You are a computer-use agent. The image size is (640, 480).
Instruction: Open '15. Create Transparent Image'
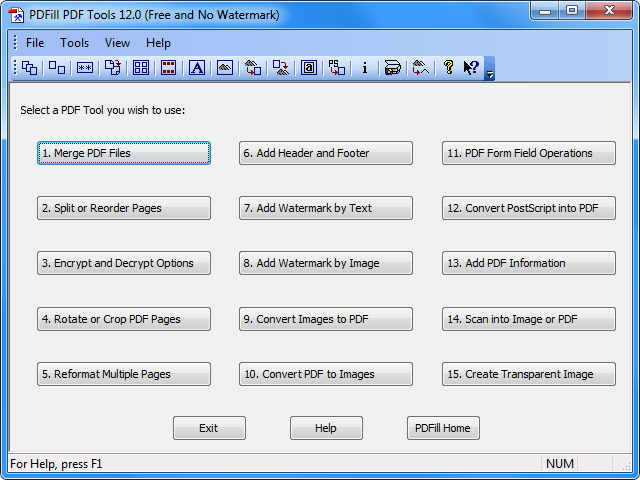[529, 374]
